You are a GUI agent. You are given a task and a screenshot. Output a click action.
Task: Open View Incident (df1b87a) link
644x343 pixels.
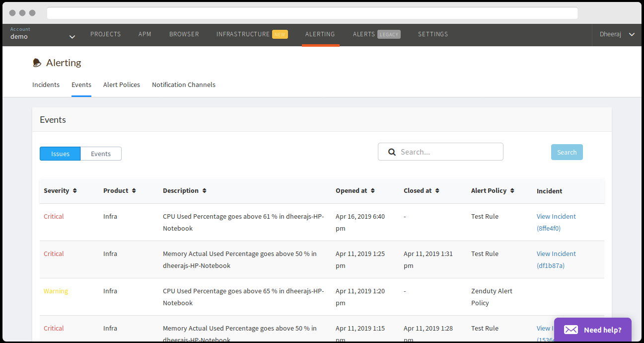(x=556, y=260)
